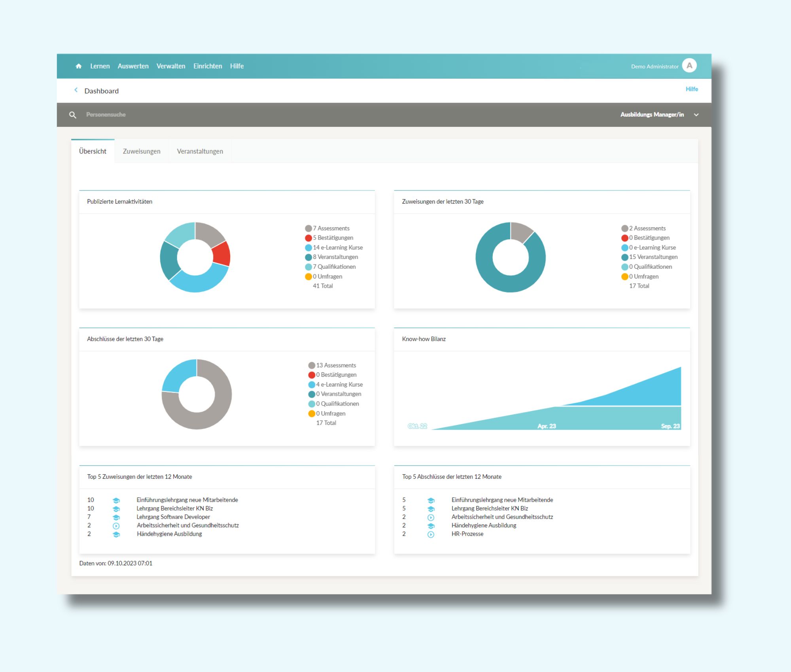This screenshot has width=791, height=672.
Task: Click the magnifier search icon
Action: click(73, 115)
